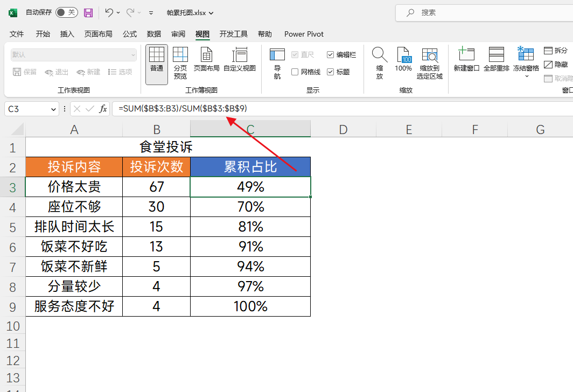Click the Undo arrow icon

point(109,12)
